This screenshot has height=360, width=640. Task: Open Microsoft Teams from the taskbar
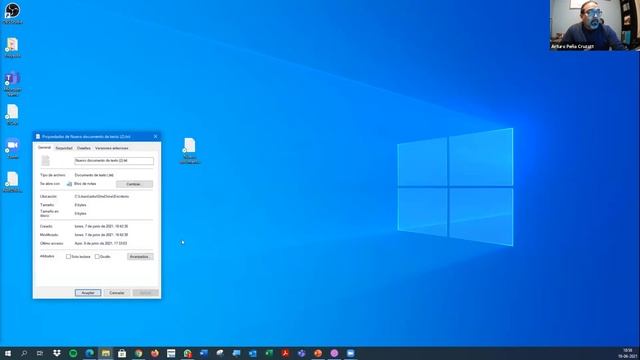click(x=302, y=353)
